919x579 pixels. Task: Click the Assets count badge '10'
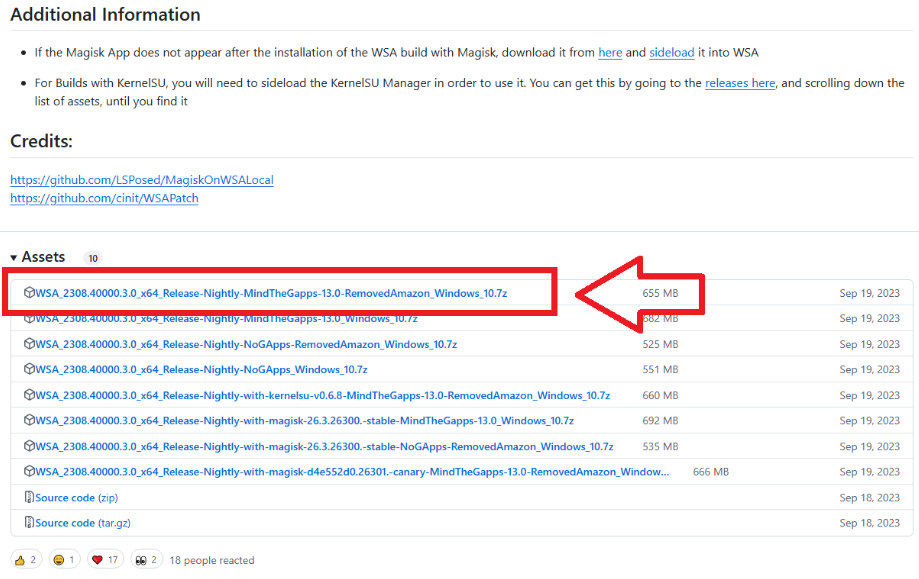[x=93, y=258]
